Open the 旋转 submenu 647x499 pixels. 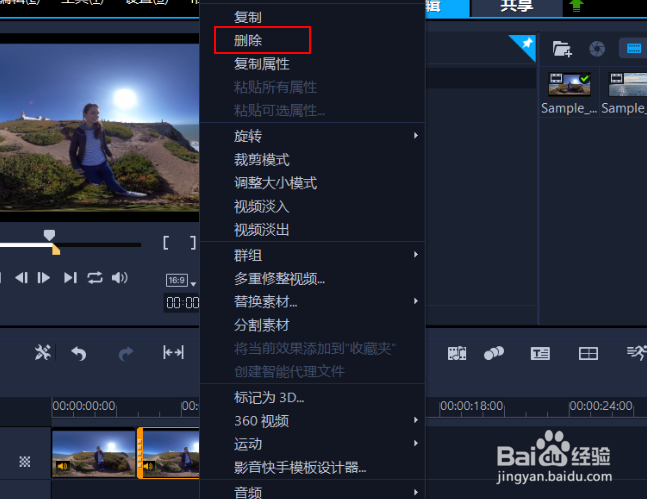[x=312, y=136]
